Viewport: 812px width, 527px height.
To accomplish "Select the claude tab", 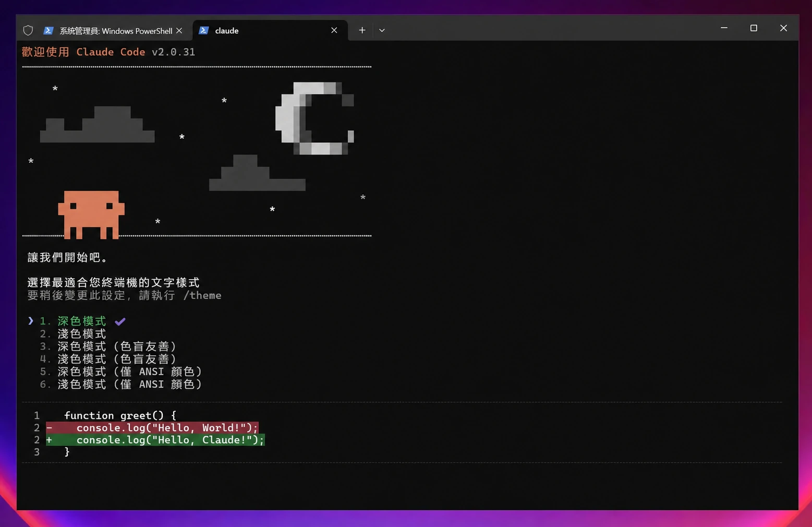I will pyautogui.click(x=270, y=30).
